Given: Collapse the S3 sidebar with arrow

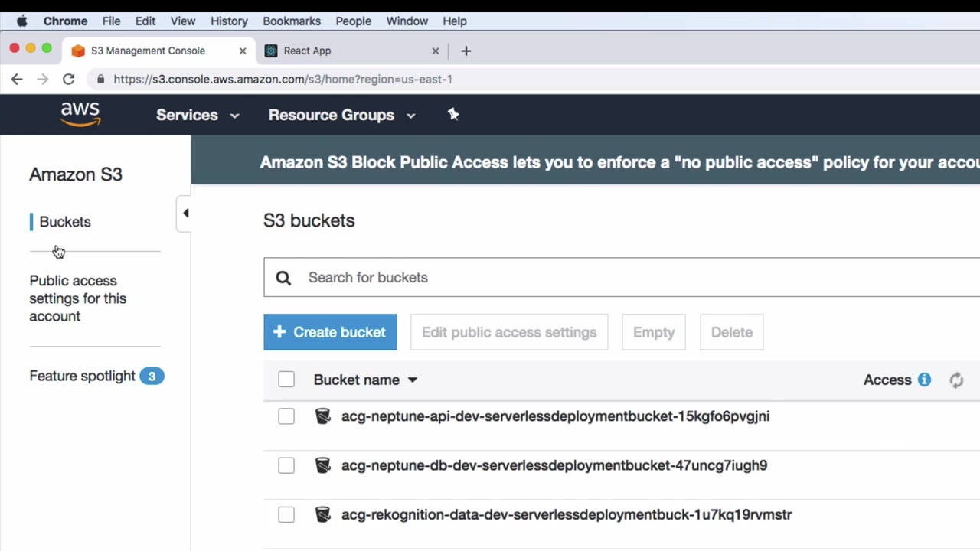Looking at the screenshot, I should (185, 214).
